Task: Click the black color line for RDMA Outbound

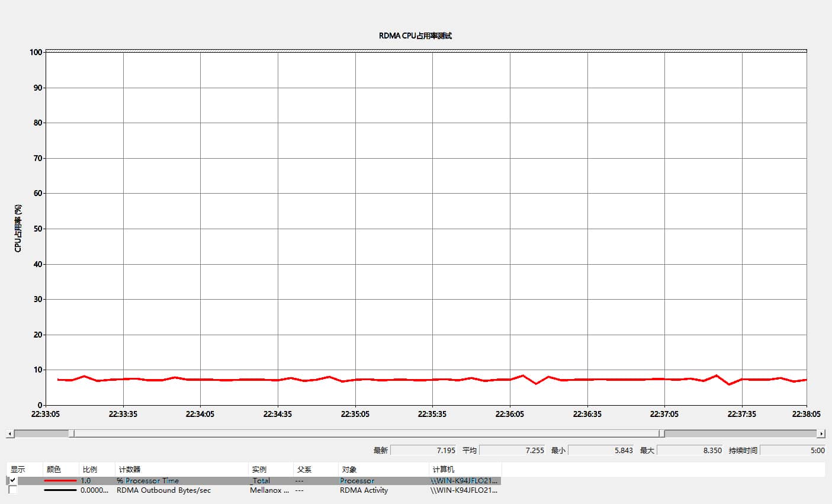Action: coord(60,490)
